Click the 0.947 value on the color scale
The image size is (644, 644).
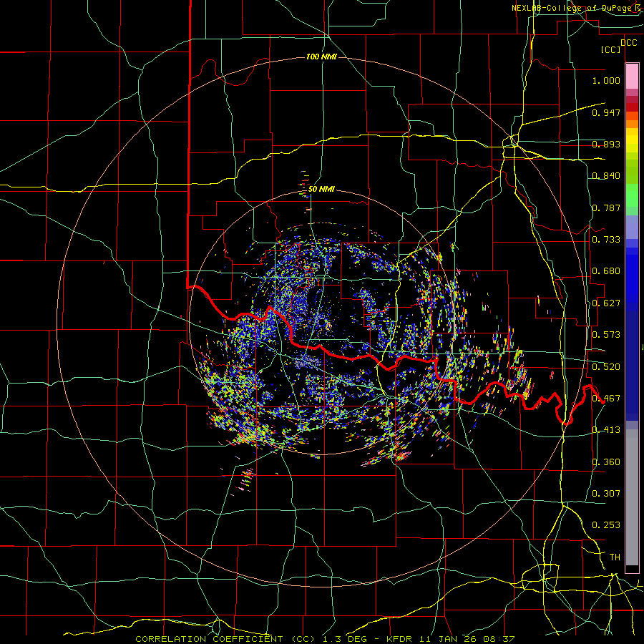(606, 112)
